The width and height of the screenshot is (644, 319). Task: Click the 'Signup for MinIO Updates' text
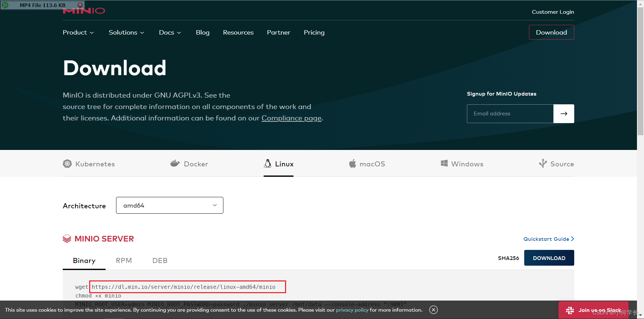pyautogui.click(x=501, y=94)
